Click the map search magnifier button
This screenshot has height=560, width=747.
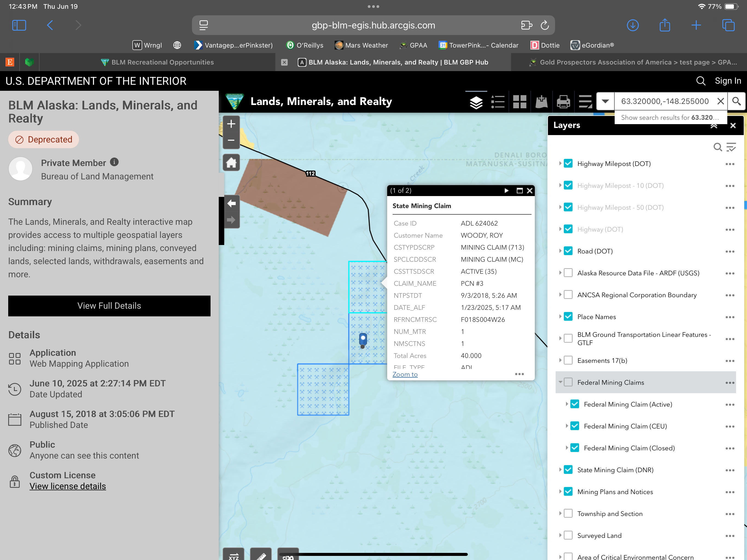737,101
